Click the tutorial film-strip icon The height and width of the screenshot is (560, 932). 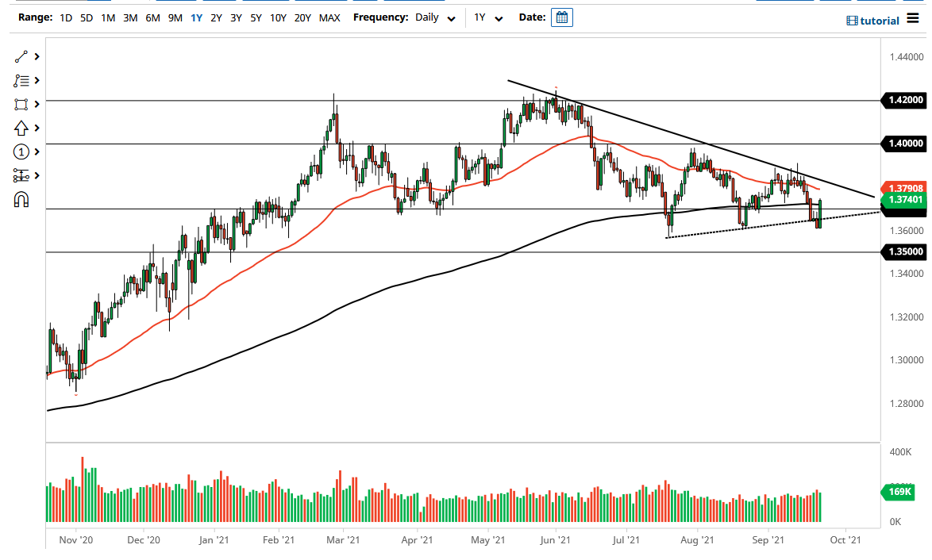(x=853, y=20)
